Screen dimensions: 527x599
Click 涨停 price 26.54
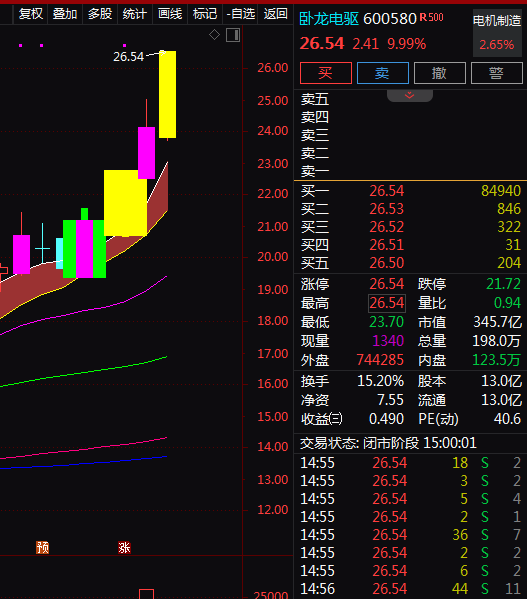[386, 284]
